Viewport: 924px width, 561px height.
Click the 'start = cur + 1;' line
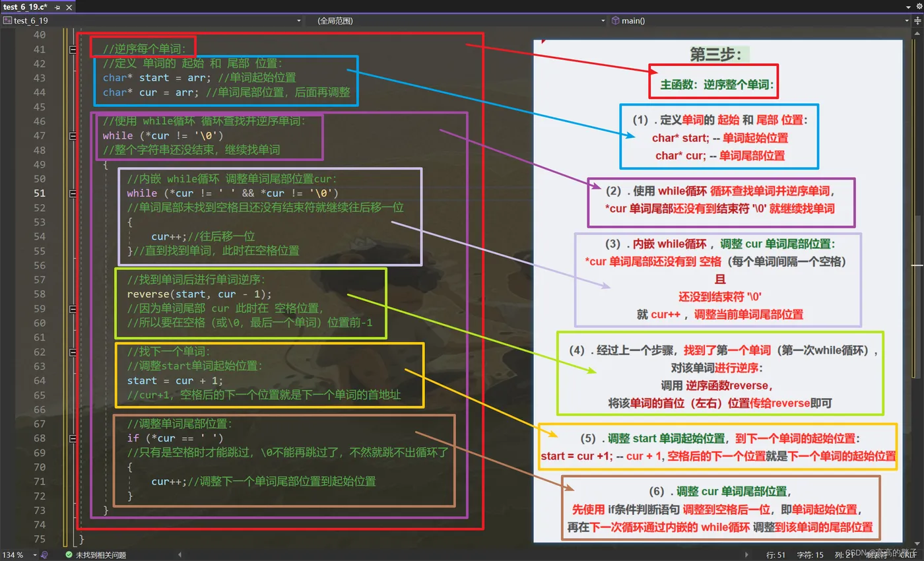pos(175,381)
